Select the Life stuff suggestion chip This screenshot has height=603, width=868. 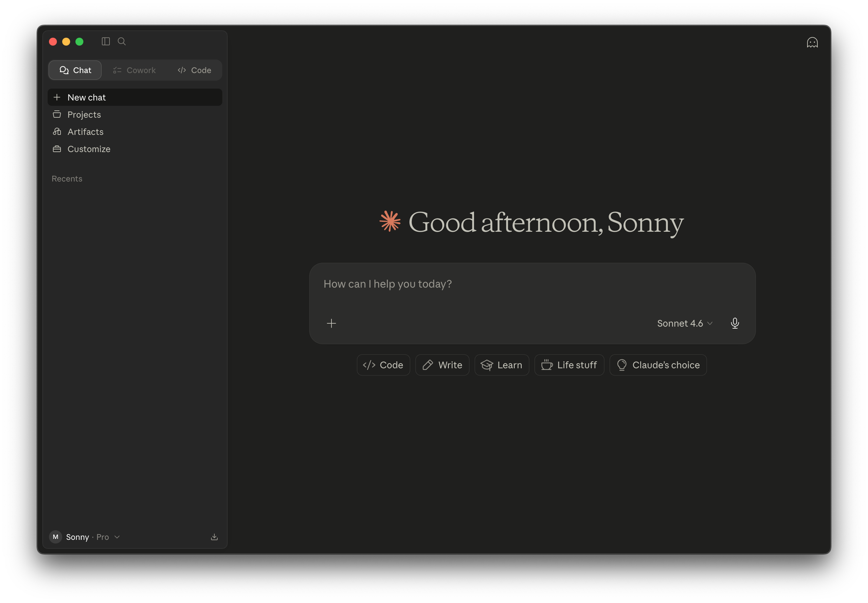point(569,365)
